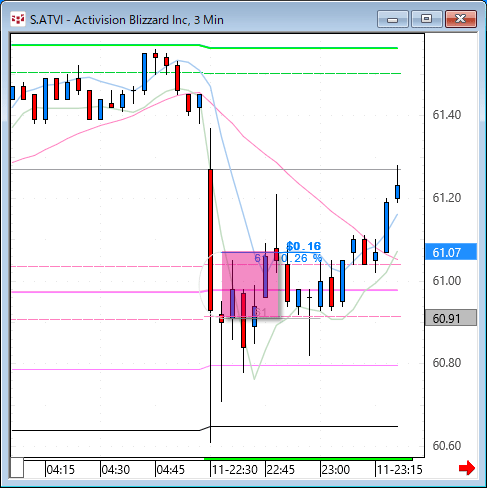Viewport: 487px width, 488px height.
Task: Click the 61.20 price axis label
Action: [447, 198]
